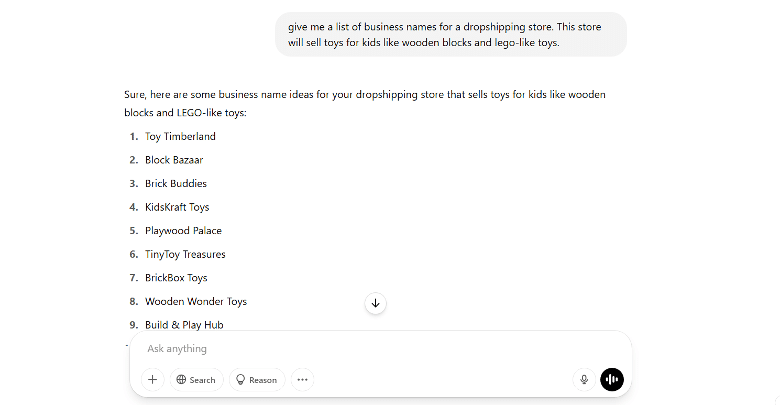Toggle the Reason mode button
Screen dimensions: 780x405
257,380
